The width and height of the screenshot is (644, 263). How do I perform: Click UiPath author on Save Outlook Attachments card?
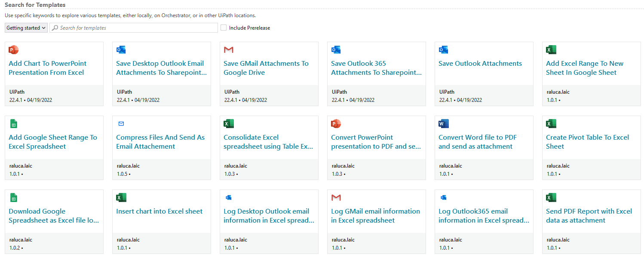click(x=447, y=92)
